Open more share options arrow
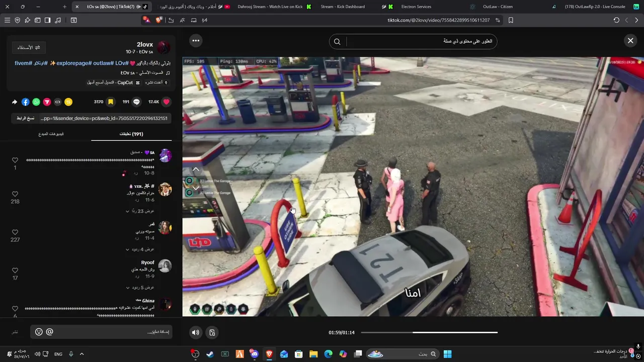Screen dimensions: 644x362 tap(15, 102)
